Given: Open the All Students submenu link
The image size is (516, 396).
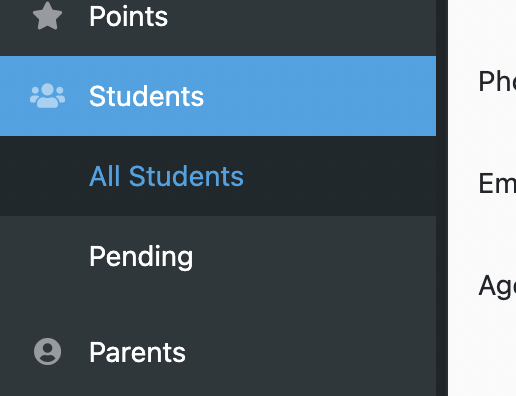Looking at the screenshot, I should (x=166, y=176).
